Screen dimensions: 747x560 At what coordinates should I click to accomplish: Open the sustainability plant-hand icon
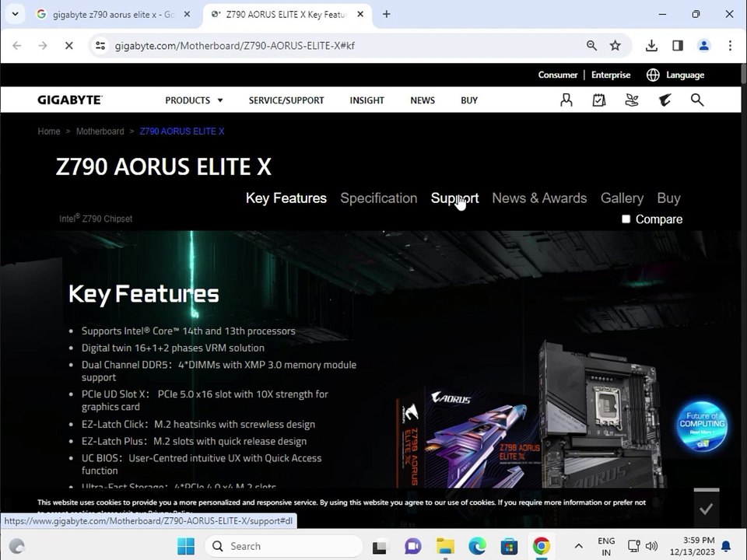click(x=632, y=100)
